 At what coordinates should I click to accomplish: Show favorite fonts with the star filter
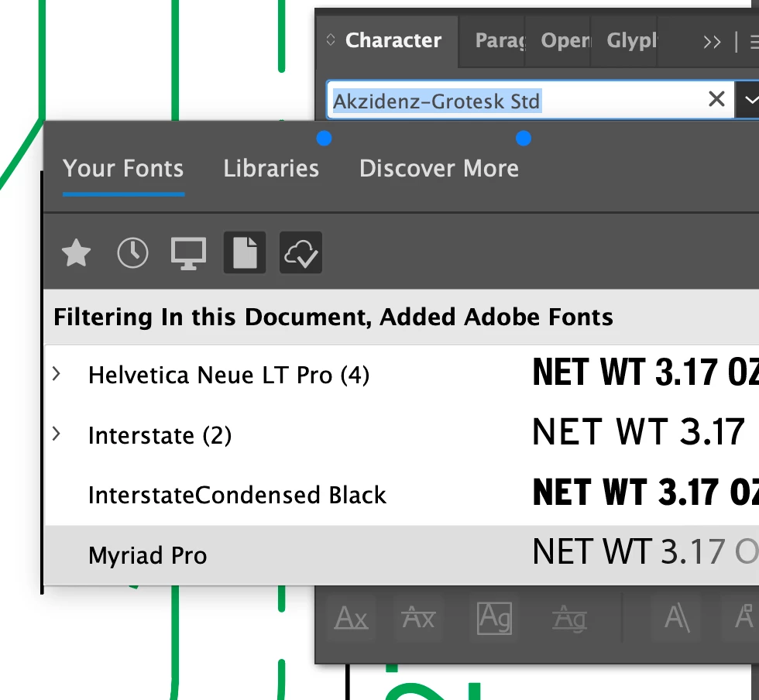pos(76,252)
